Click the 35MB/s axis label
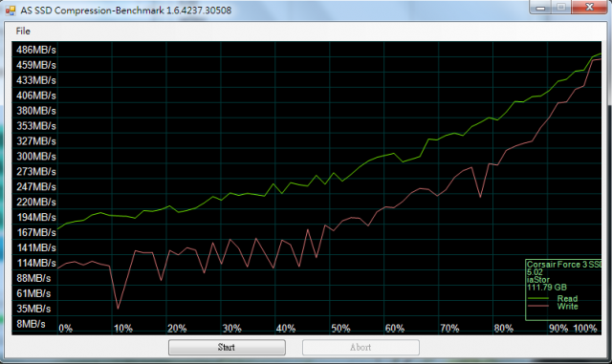Viewport: 612px width, 364px height. tap(33, 309)
